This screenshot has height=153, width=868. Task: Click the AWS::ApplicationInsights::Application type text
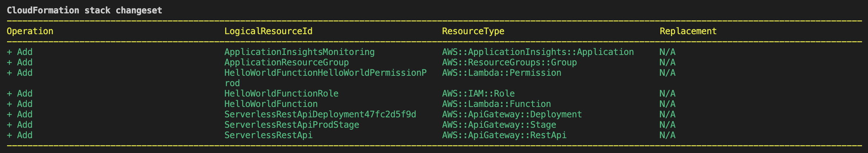click(x=538, y=52)
